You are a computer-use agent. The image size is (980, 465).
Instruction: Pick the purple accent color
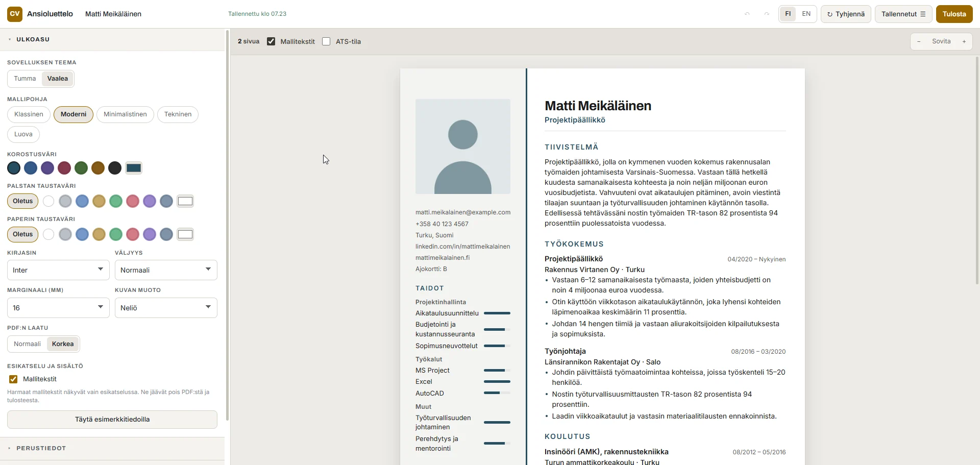coord(47,168)
